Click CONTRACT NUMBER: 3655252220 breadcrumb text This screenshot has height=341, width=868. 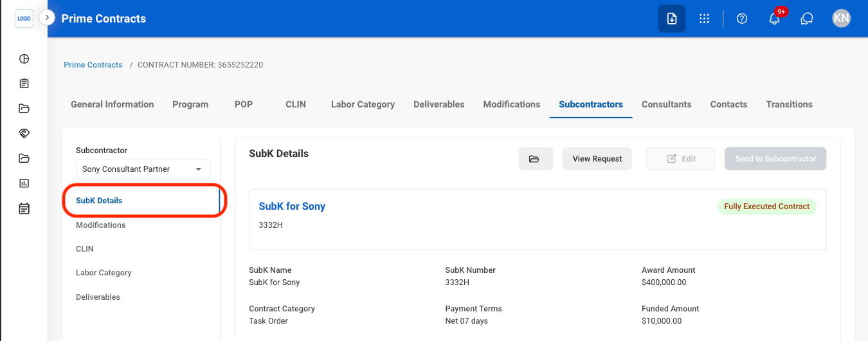click(200, 65)
